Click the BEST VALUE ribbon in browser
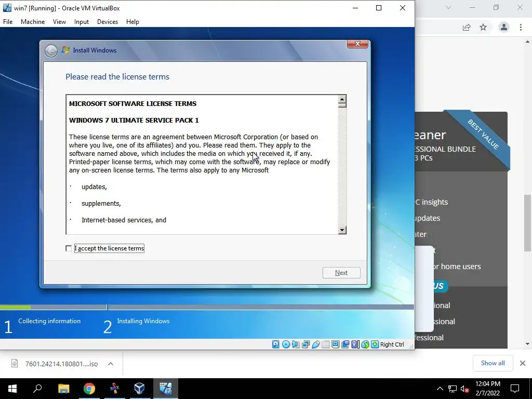Image resolution: width=532 pixels, height=399 pixels. (483, 135)
